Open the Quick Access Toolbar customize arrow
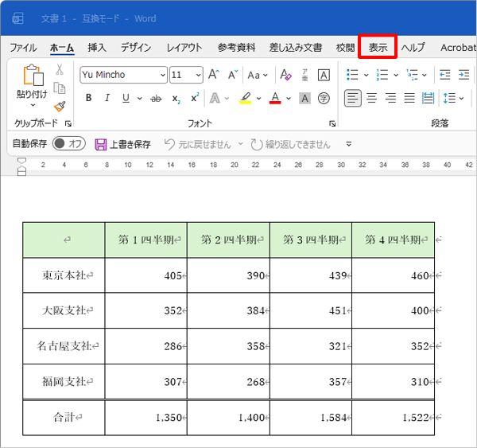Image resolution: width=477 pixels, height=448 pixels. click(x=349, y=144)
